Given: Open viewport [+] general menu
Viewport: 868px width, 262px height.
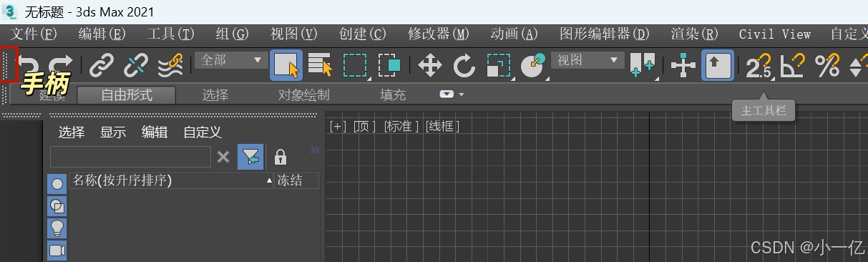Looking at the screenshot, I should pyautogui.click(x=338, y=127).
